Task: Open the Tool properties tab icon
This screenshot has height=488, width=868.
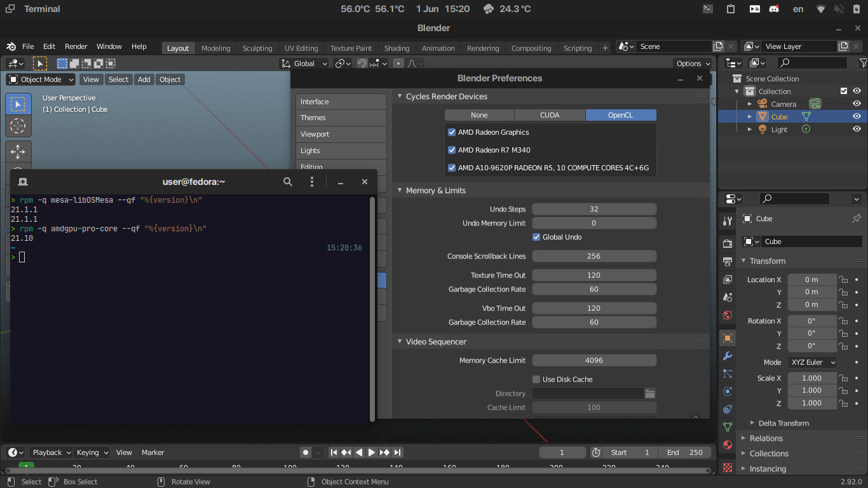Action: tap(728, 221)
